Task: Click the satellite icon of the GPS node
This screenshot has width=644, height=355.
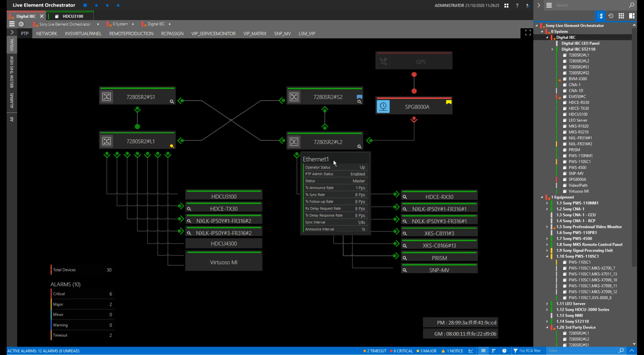Action: pos(383,61)
